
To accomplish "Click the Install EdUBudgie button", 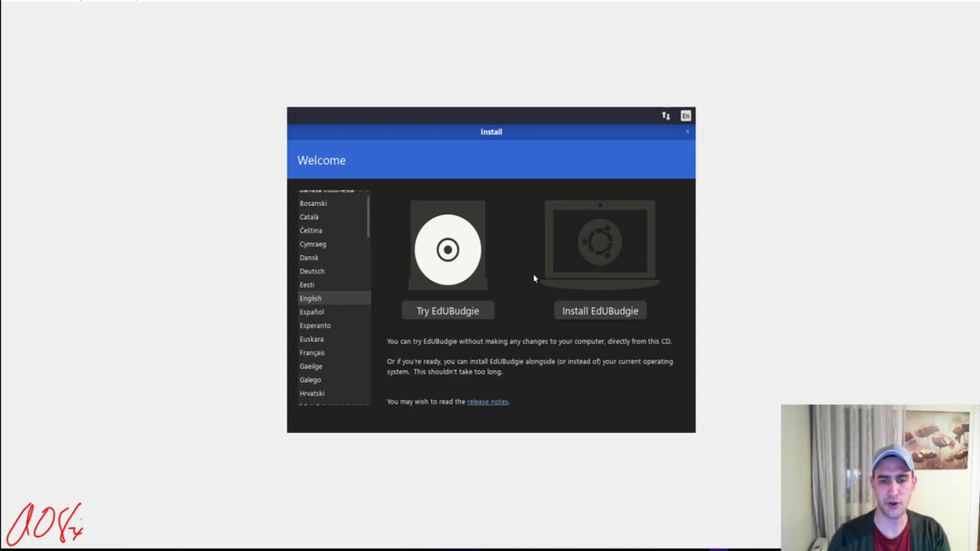I will pos(600,311).
